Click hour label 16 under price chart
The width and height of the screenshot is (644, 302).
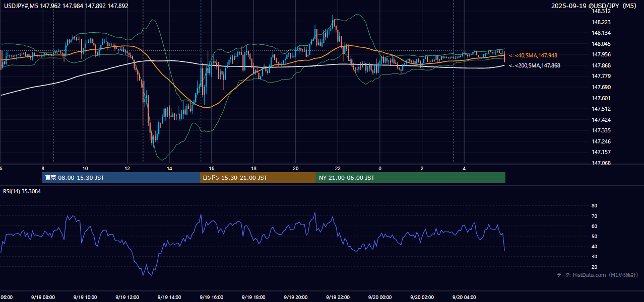pos(212,168)
